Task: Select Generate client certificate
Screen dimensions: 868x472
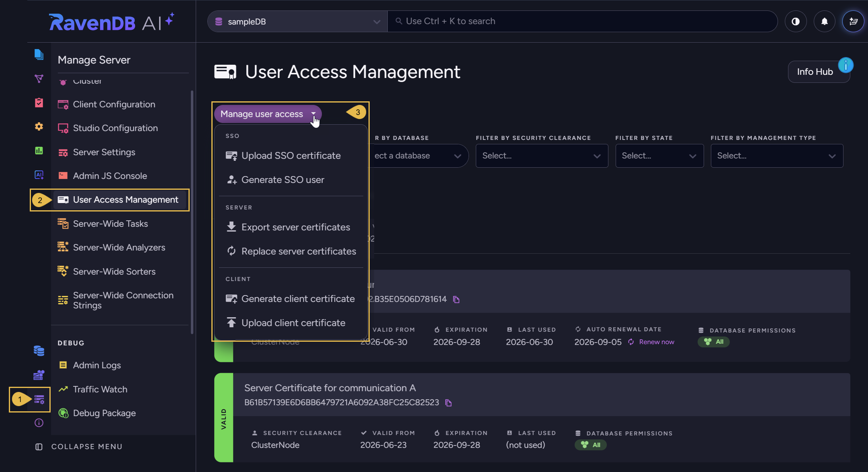Action: click(291, 299)
